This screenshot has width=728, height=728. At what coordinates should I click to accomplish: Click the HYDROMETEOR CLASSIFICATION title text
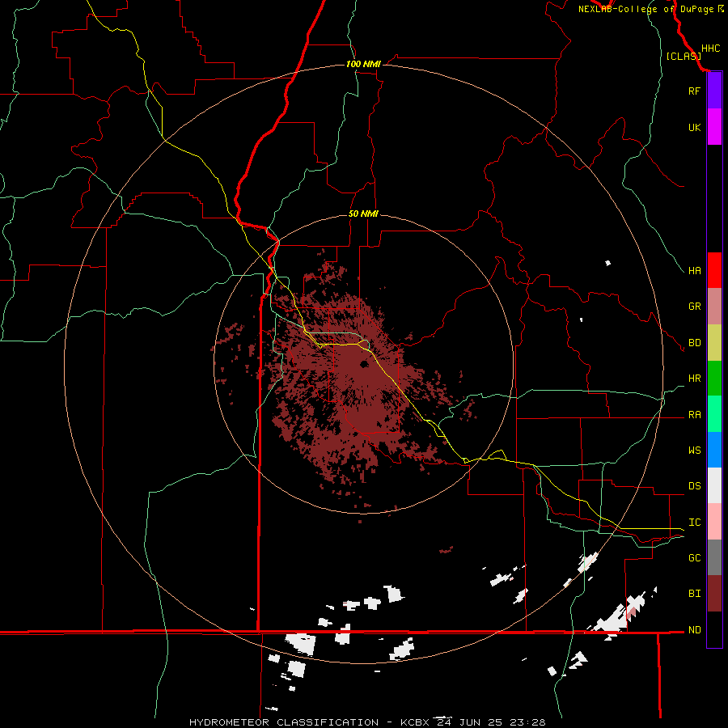click(x=284, y=722)
